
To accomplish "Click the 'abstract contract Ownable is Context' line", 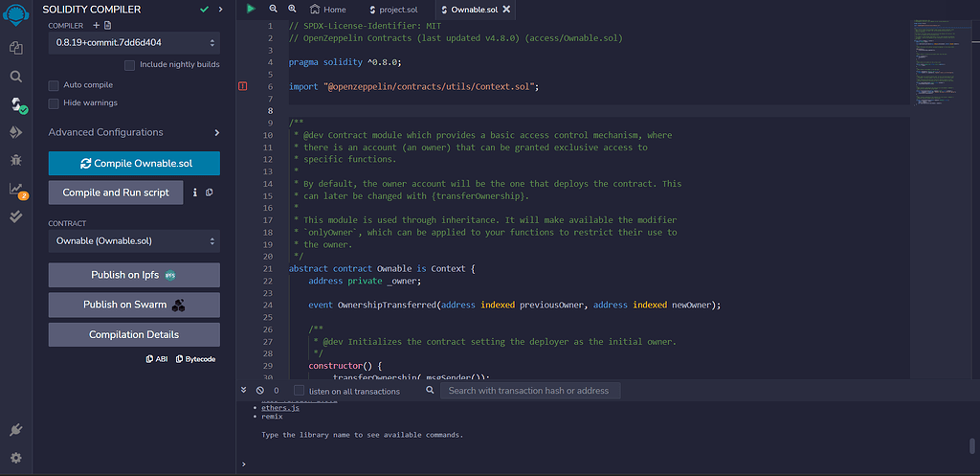I will (383, 269).
